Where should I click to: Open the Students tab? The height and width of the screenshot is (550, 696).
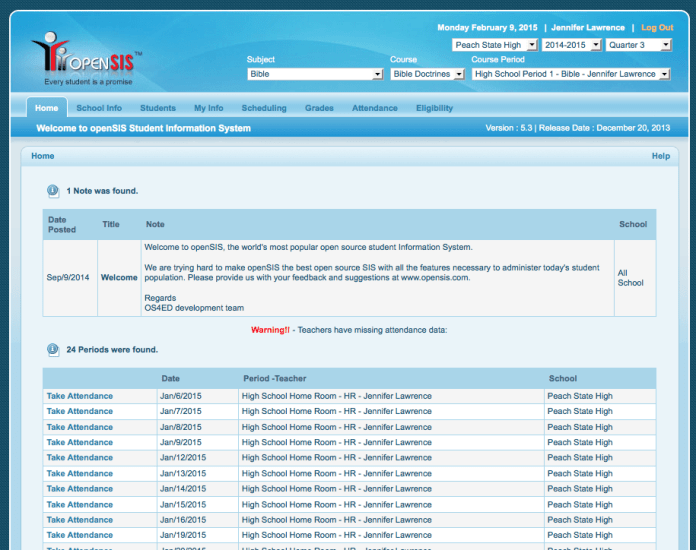158,108
